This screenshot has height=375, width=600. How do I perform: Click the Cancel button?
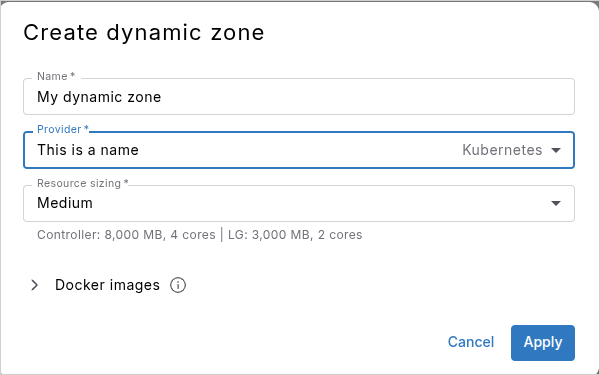[471, 342]
